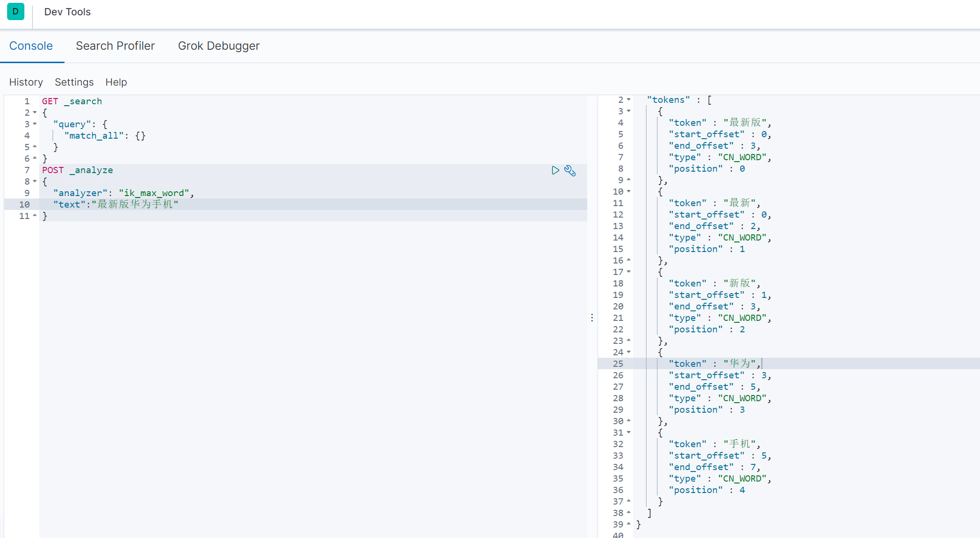Click the GET _search request line
Image resolution: width=980 pixels, height=538 pixels.
pyautogui.click(x=72, y=101)
